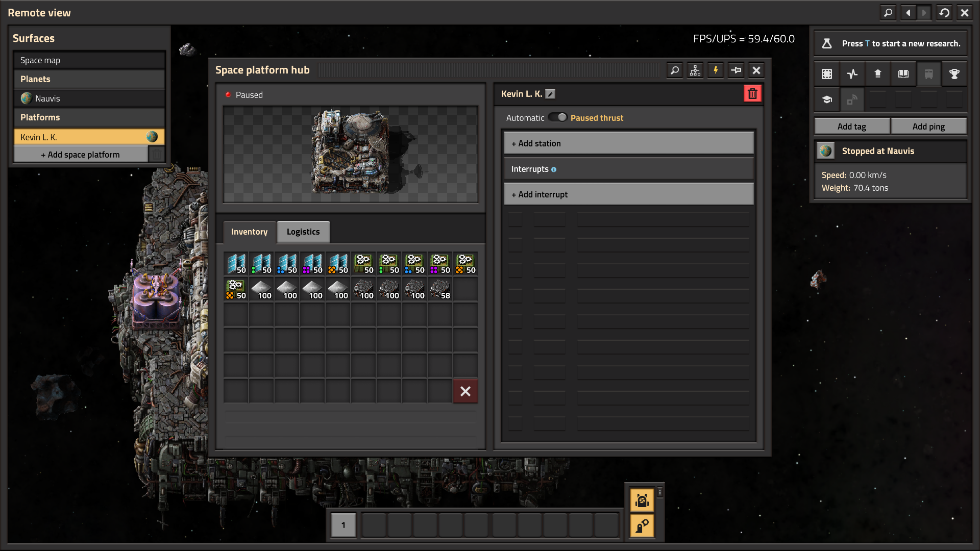Go back with the Remote view left arrow
This screenshot has width=980, height=551.
click(x=908, y=13)
